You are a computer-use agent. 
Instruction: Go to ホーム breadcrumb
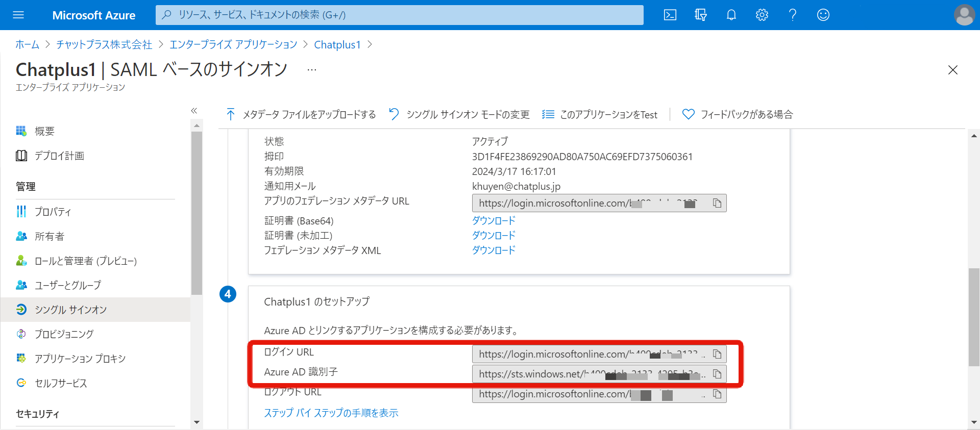27,44
